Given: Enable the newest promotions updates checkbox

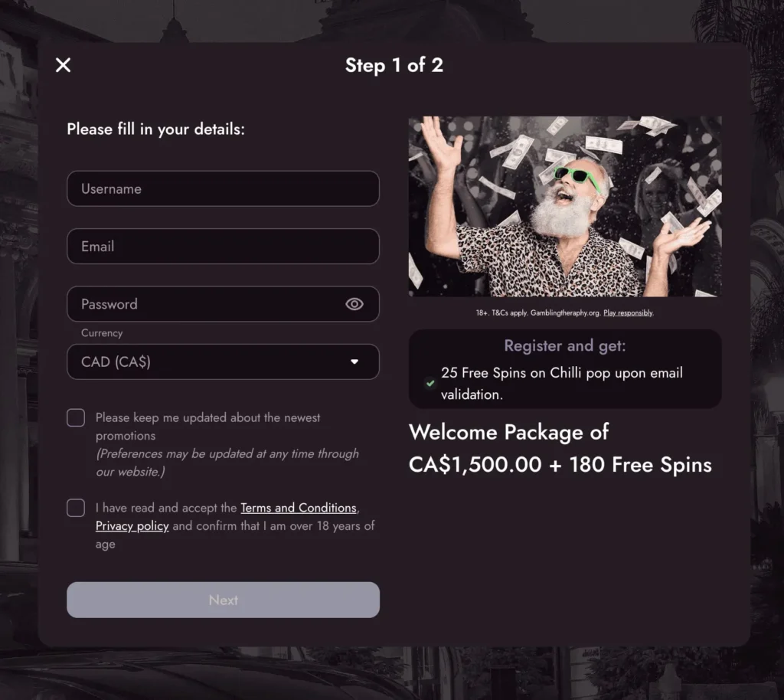Looking at the screenshot, I should pos(76,417).
